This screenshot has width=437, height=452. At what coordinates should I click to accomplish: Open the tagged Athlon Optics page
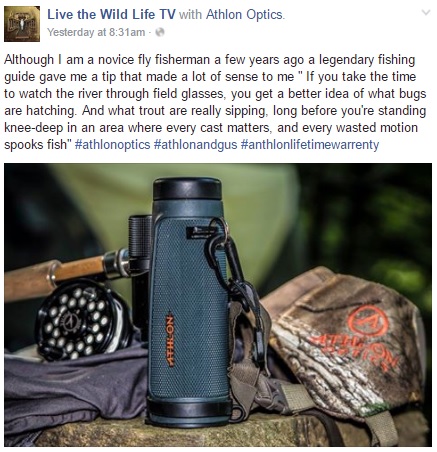click(x=245, y=15)
